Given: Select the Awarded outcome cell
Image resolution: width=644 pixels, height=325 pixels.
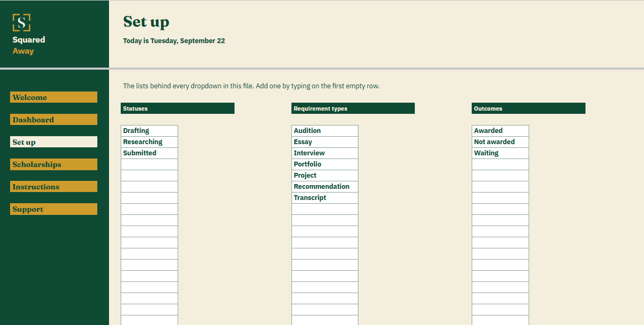Looking at the screenshot, I should (500, 131).
